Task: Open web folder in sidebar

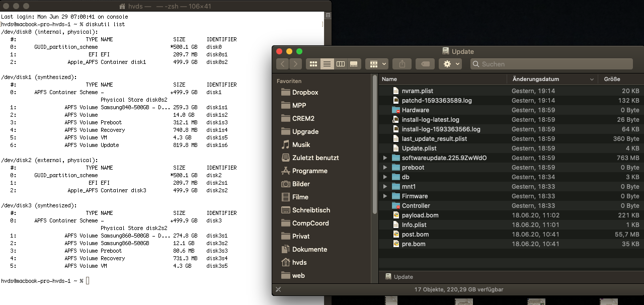Action: point(299,275)
